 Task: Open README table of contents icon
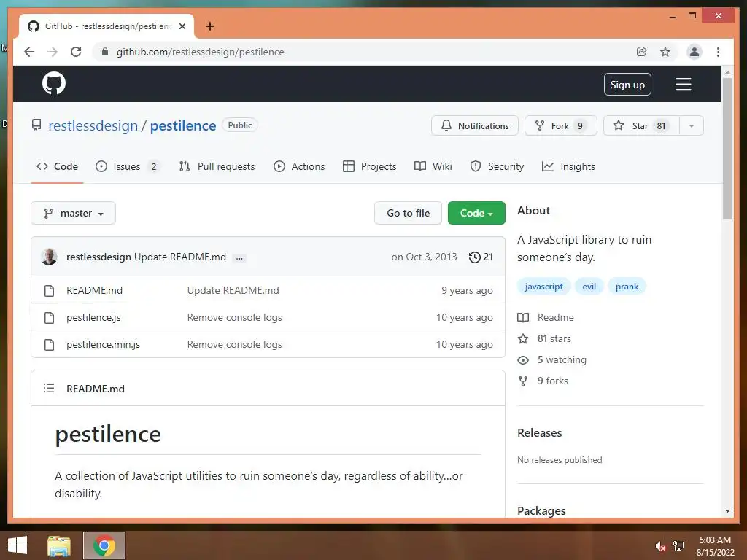[49, 388]
